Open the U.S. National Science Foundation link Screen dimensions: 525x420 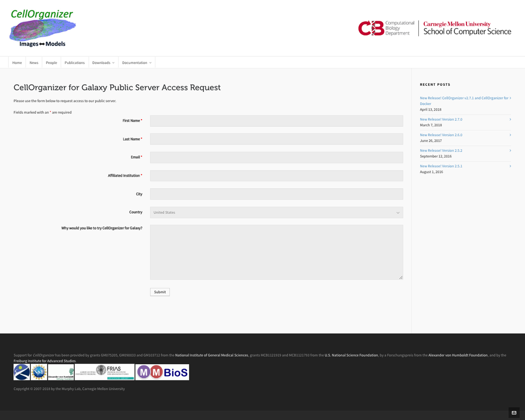pyautogui.click(x=351, y=355)
